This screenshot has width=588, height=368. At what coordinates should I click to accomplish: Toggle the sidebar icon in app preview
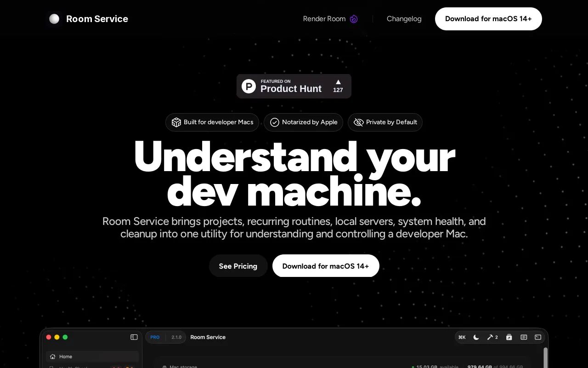[134, 337]
